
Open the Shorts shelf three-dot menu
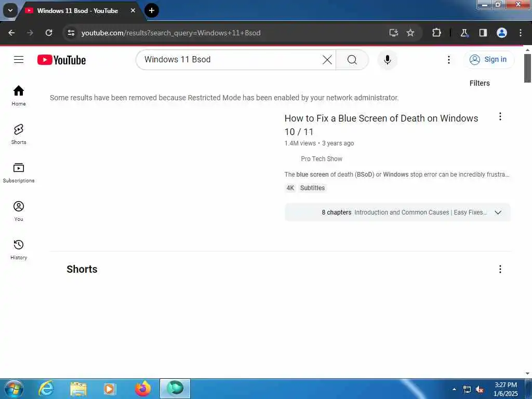[500, 269]
